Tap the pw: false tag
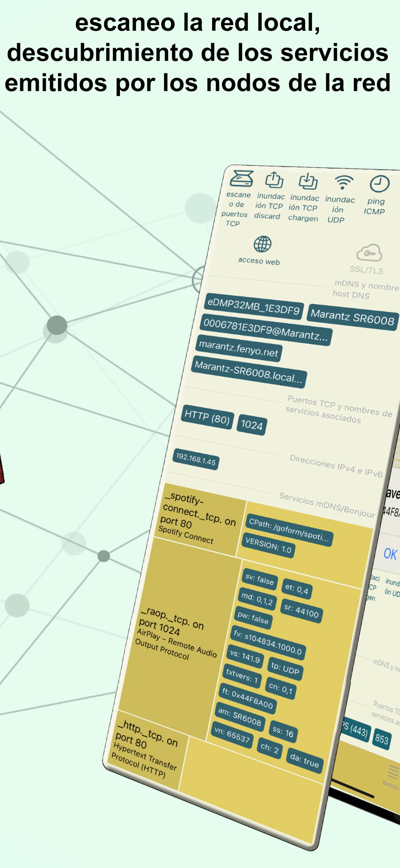 pos(253,618)
